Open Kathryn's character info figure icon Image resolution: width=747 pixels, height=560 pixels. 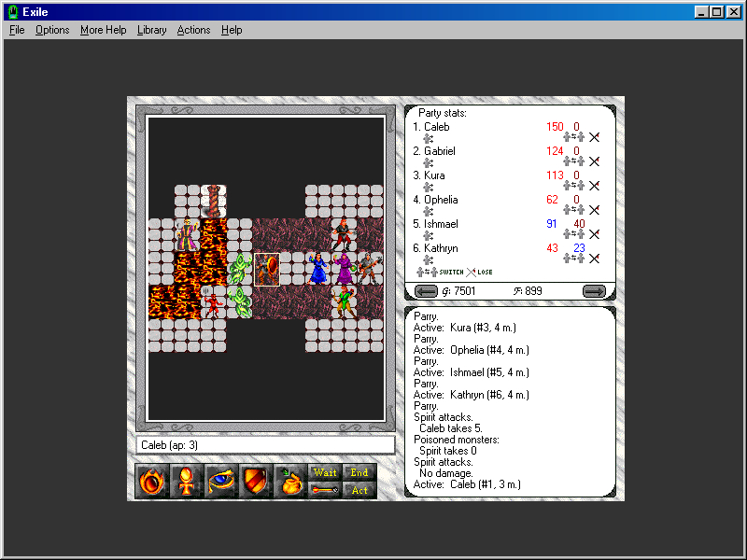(428, 260)
